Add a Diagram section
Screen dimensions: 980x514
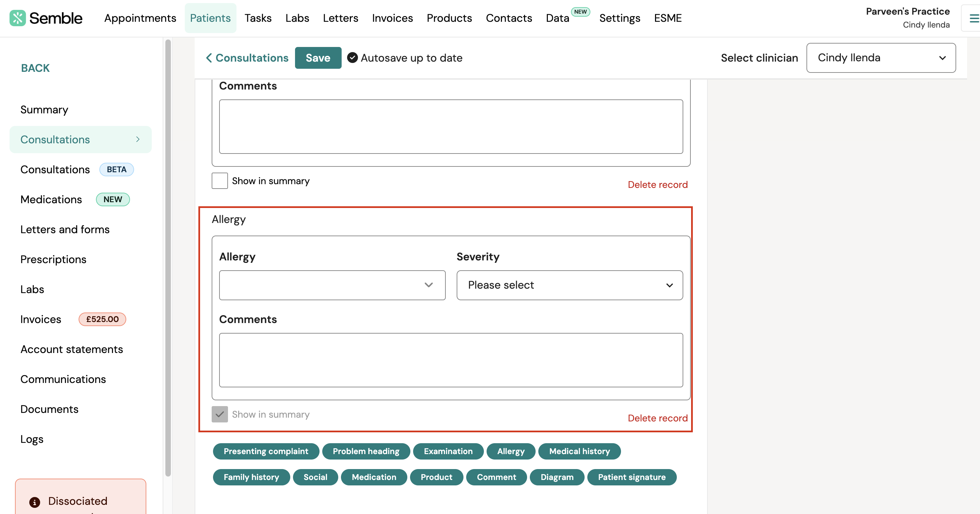pyautogui.click(x=557, y=477)
